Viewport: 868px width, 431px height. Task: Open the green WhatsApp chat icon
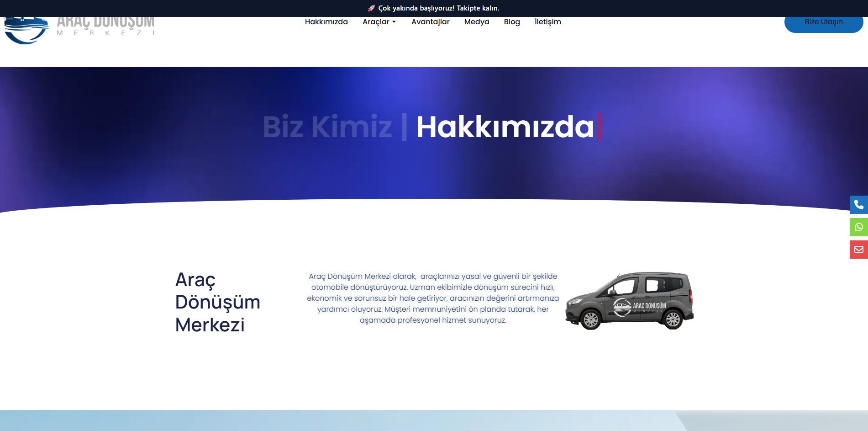point(858,227)
